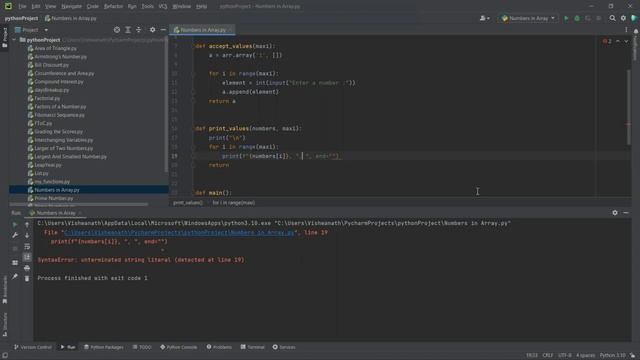Toggle the Bookmarks side stripe button
This screenshot has width=640, height=360.
4,289
